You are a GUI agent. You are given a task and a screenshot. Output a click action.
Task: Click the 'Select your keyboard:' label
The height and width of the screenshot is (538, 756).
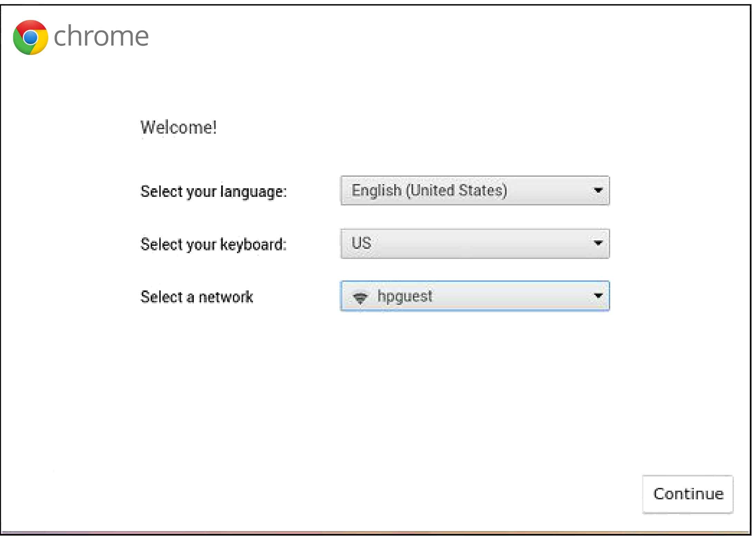(214, 244)
